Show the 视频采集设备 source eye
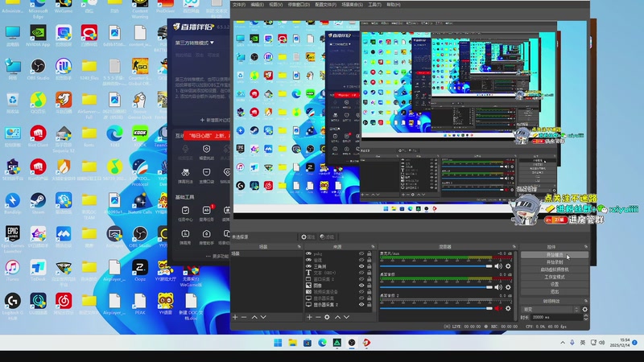 pos(361,292)
